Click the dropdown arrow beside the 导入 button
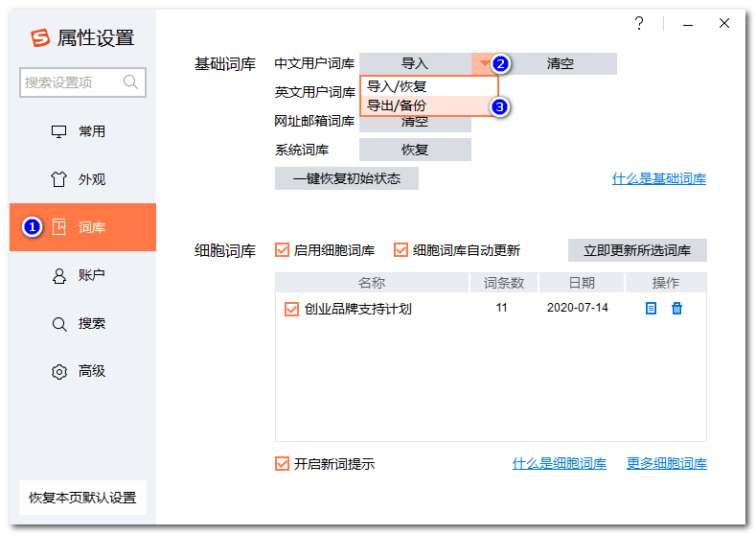756x535 pixels. [x=484, y=64]
